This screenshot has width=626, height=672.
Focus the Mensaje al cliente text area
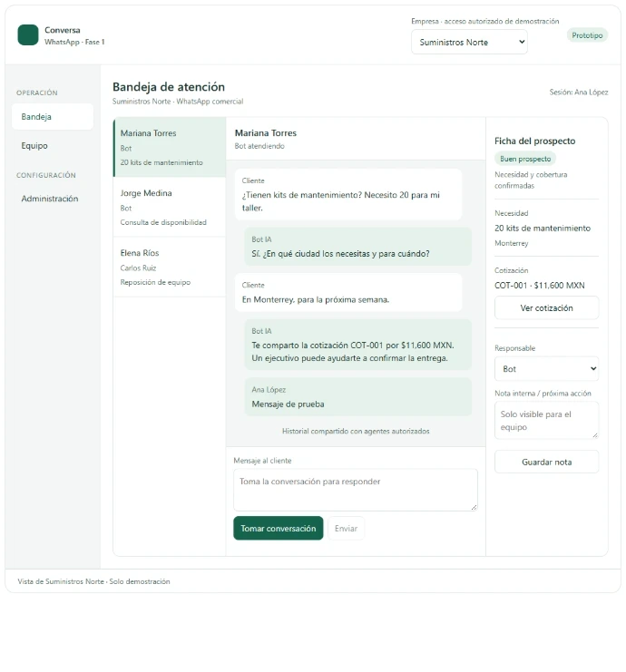(x=356, y=490)
